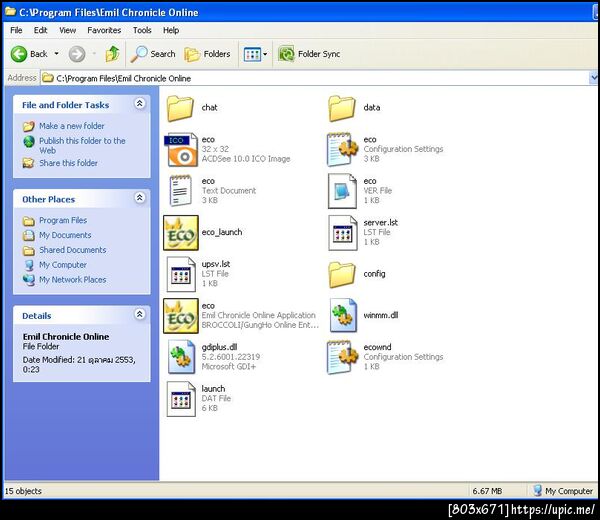600x520 pixels.
Task: Select eco Configuration Settings 3 KB icon
Action: [x=343, y=150]
